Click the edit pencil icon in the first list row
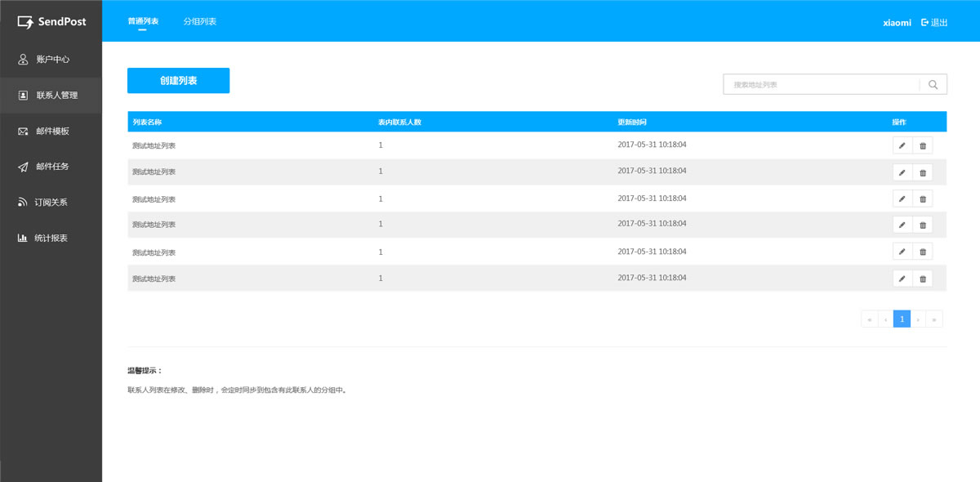 click(902, 145)
